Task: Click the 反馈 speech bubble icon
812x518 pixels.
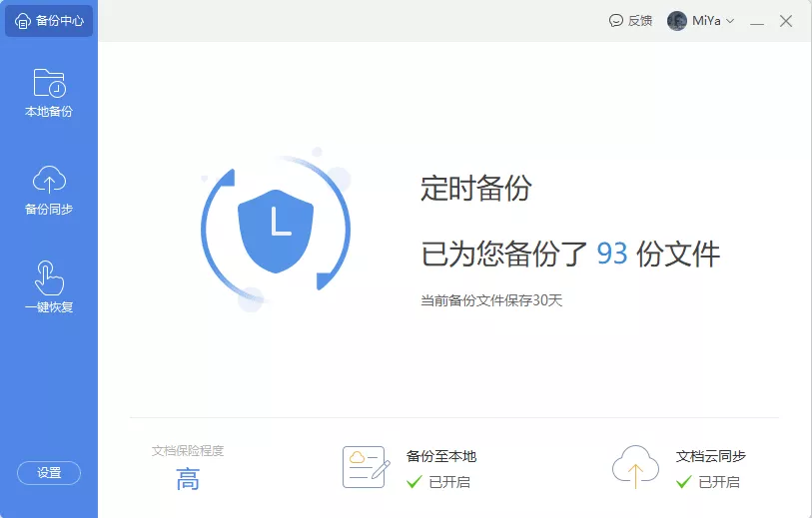Action: click(616, 21)
